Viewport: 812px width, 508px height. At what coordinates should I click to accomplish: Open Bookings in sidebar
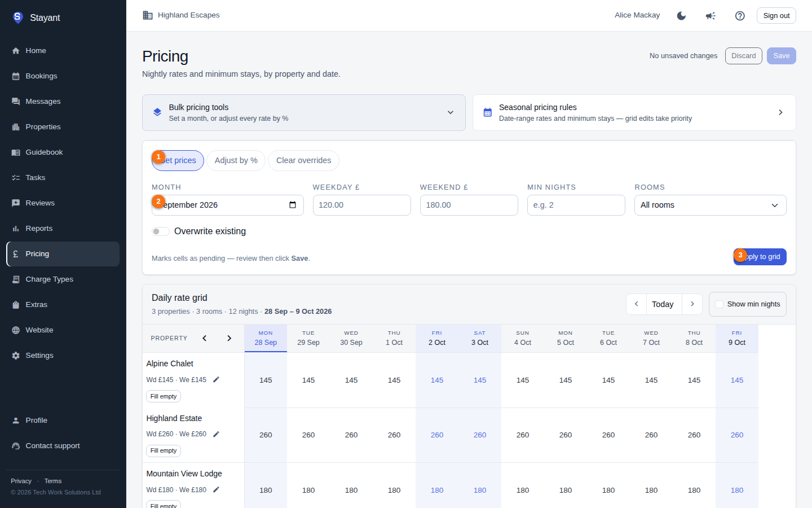63,76
